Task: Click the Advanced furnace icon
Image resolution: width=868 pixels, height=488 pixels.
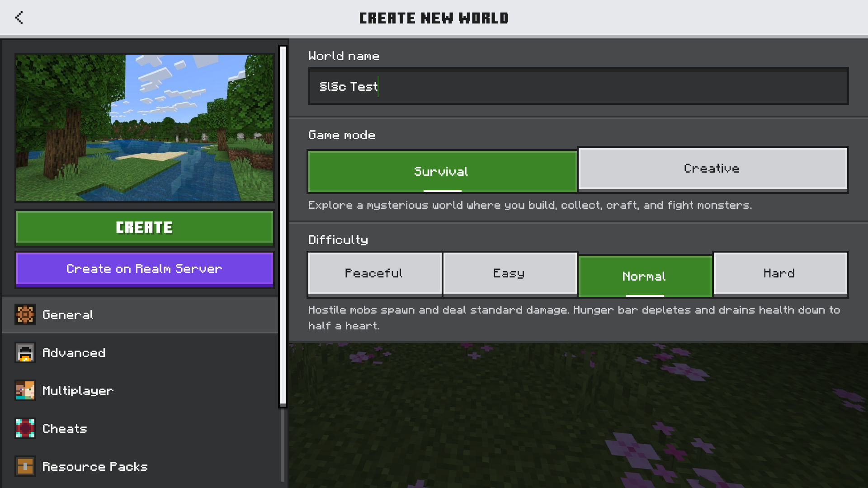Action: pos(25,352)
